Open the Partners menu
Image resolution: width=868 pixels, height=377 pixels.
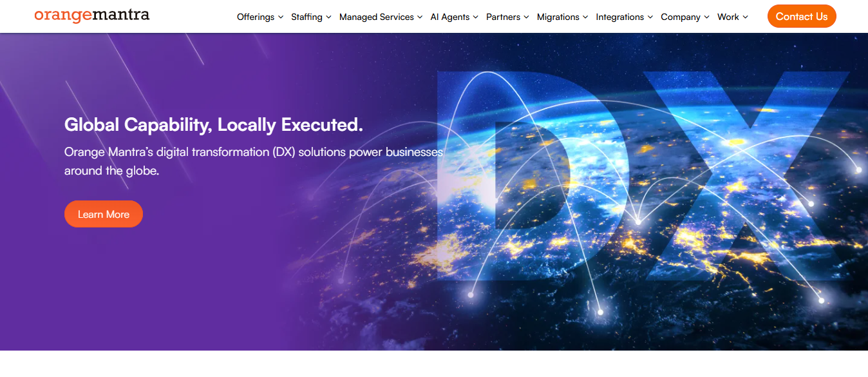point(503,17)
